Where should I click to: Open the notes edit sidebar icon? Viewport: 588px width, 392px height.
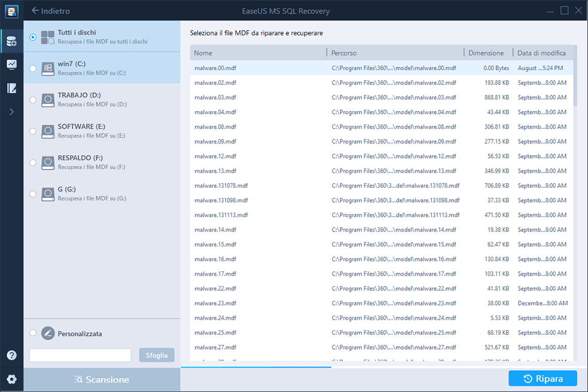12,88
